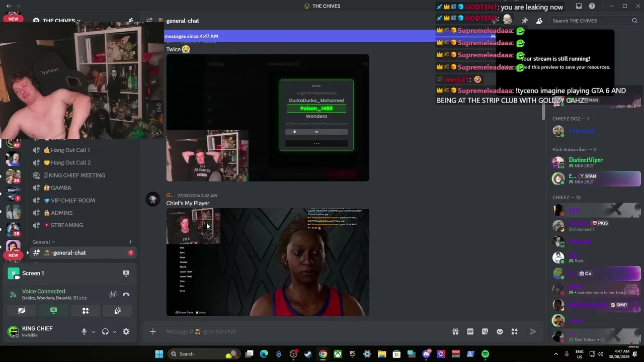Show pinned messages
The image size is (644, 362).
525,21
